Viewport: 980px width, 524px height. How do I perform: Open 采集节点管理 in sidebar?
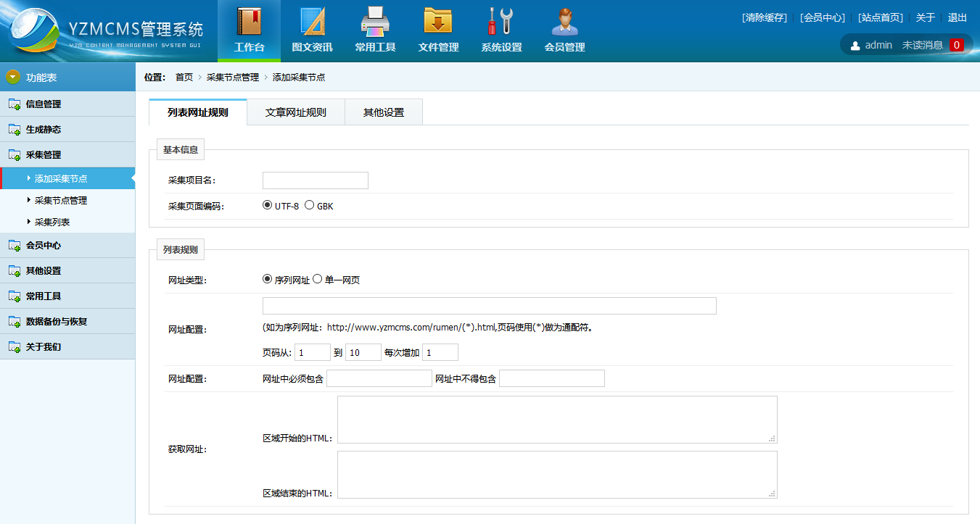pyautogui.click(x=61, y=200)
